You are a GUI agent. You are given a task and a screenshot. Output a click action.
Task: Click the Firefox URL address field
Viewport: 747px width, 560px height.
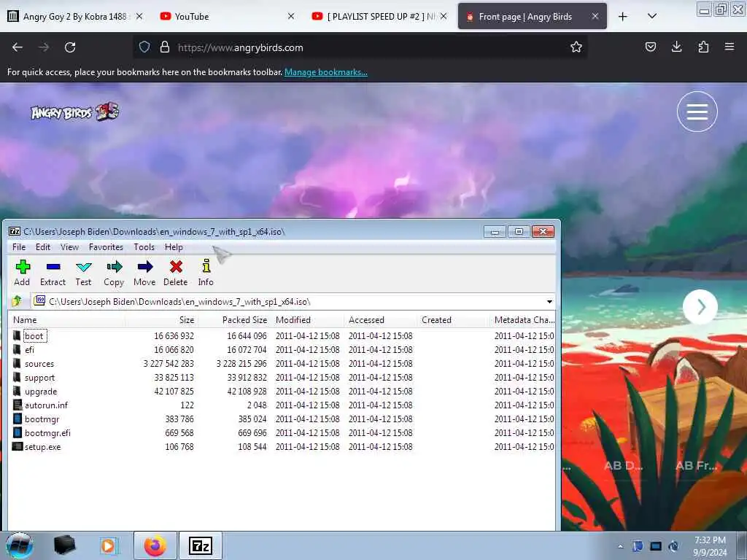[x=362, y=47]
